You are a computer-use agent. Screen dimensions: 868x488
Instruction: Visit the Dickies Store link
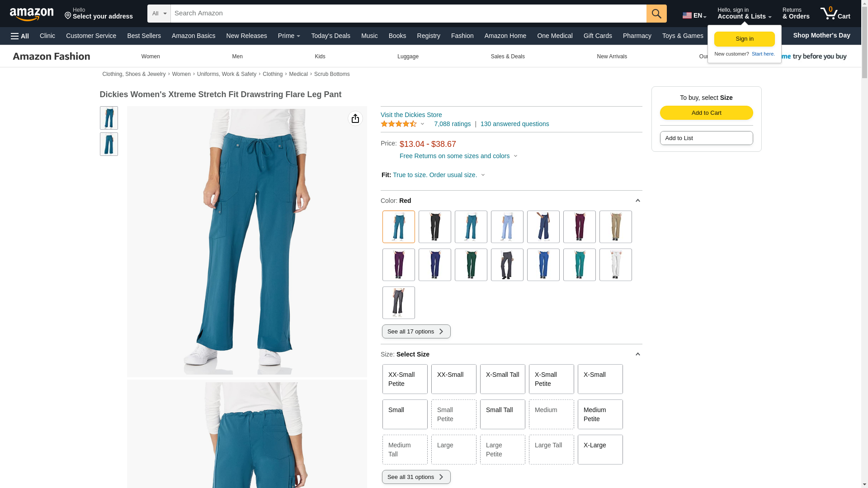(x=411, y=115)
